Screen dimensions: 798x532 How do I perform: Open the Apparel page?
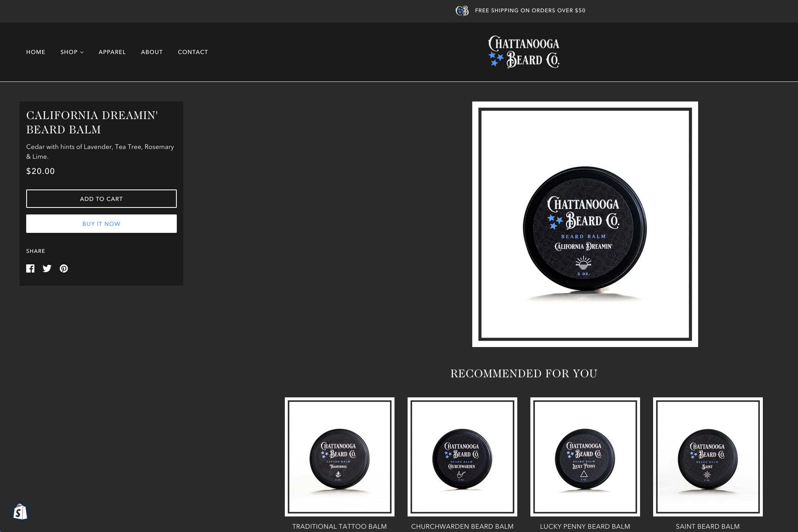click(x=112, y=52)
